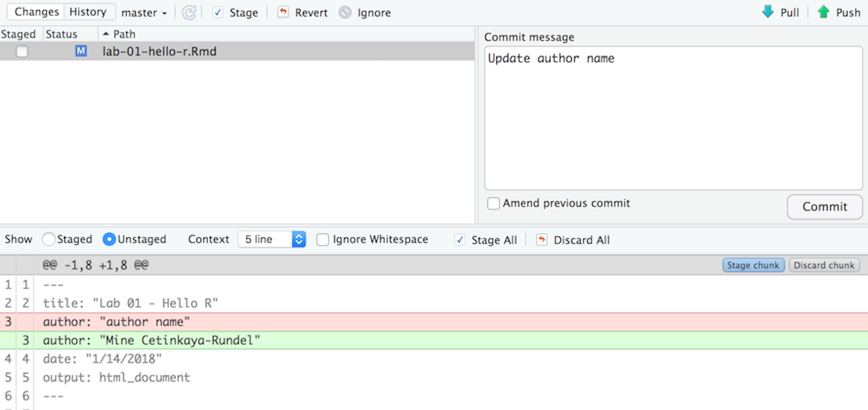Viewport: 868px width, 410px height.
Task: Click the refresh icon next to master
Action: pyautogui.click(x=189, y=13)
